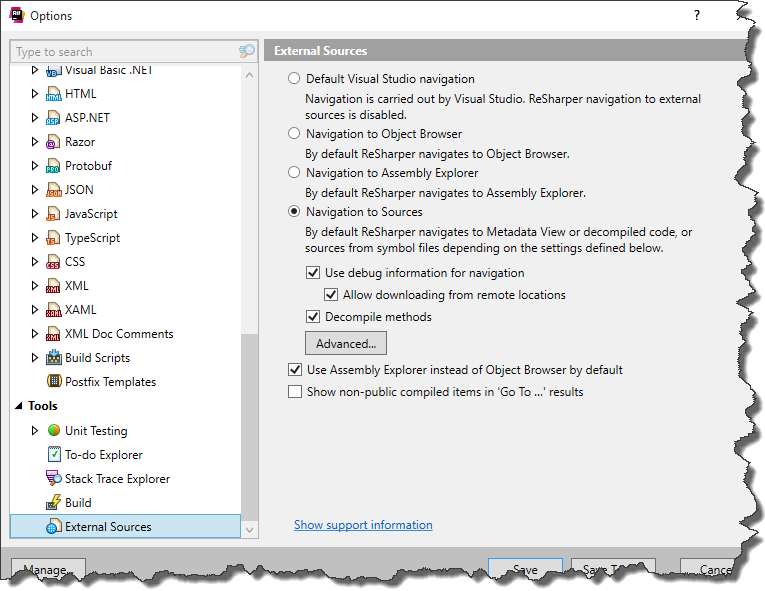
Task: Open the Advanced... settings button
Action: pyautogui.click(x=346, y=343)
